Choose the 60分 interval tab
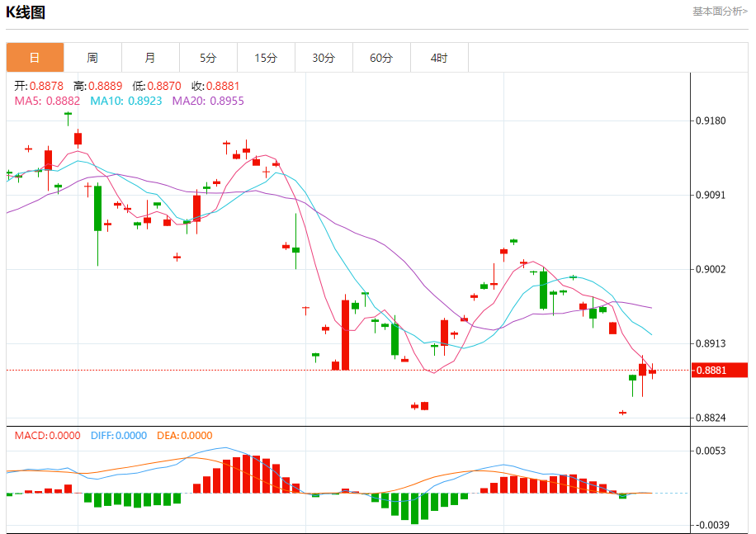This screenshot has width=756, height=534. (381, 58)
